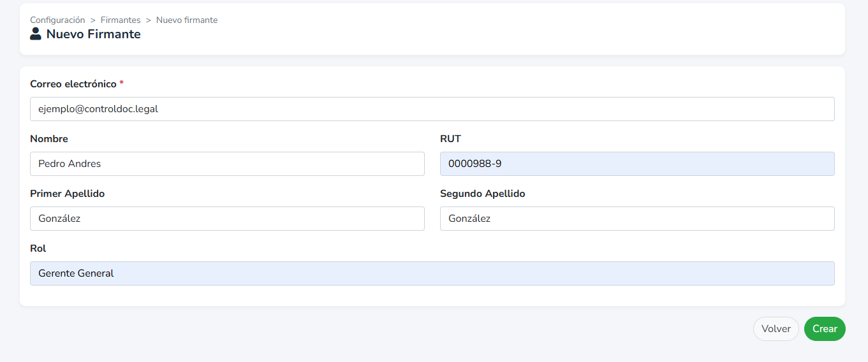Select the RUT input field
This screenshot has width=868, height=362.
coord(637,164)
